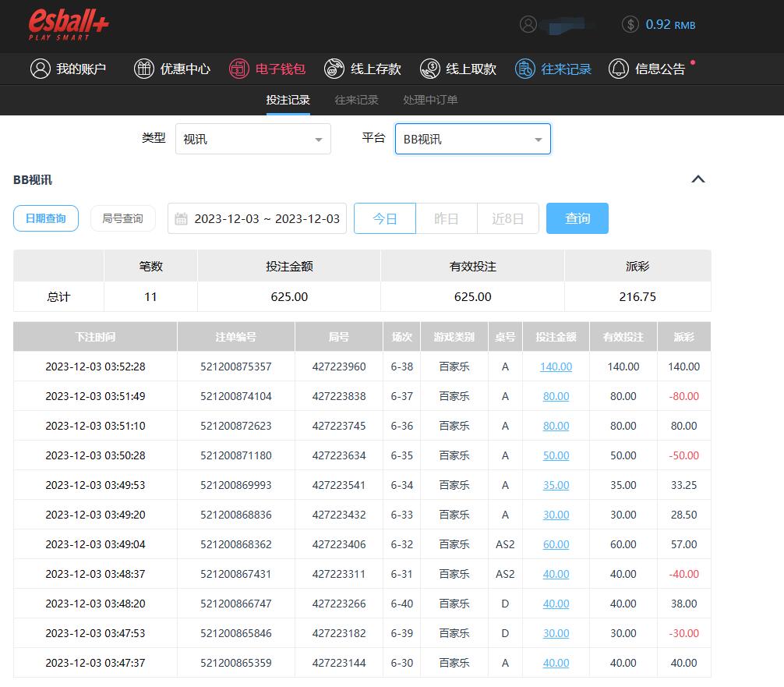The image size is (784, 687).
Task: Switch to 局号查询 mode
Action: (x=122, y=218)
